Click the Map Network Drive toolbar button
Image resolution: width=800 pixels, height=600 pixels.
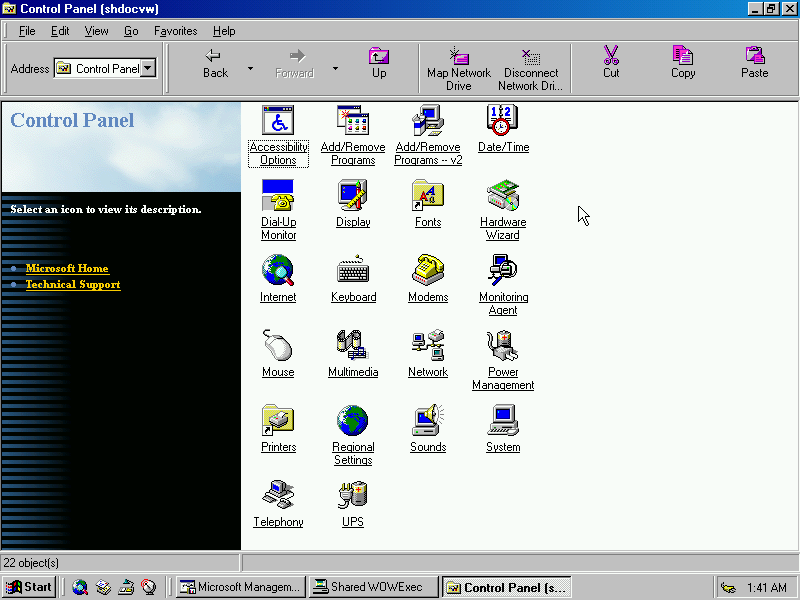(x=458, y=67)
